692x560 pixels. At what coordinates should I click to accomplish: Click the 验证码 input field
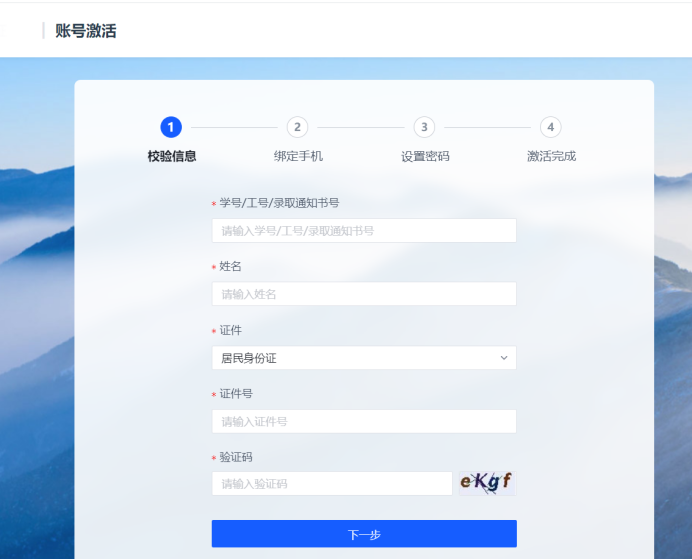coord(331,484)
